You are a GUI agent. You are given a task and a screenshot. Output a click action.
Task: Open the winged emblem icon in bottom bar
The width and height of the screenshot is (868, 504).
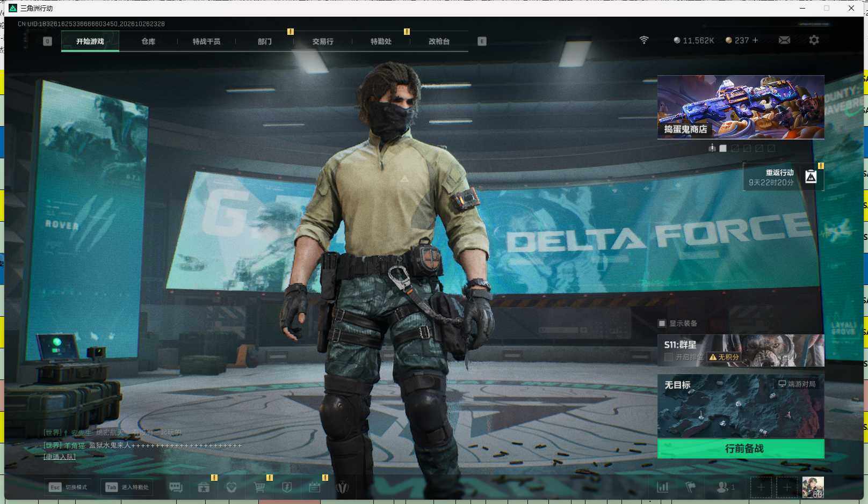pyautogui.click(x=343, y=487)
